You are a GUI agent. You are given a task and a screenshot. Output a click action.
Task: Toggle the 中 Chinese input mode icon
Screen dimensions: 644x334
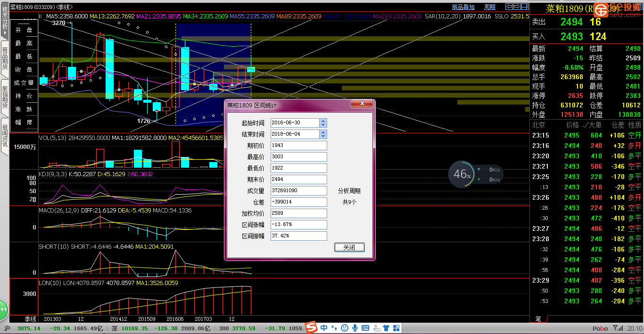[x=324, y=328]
